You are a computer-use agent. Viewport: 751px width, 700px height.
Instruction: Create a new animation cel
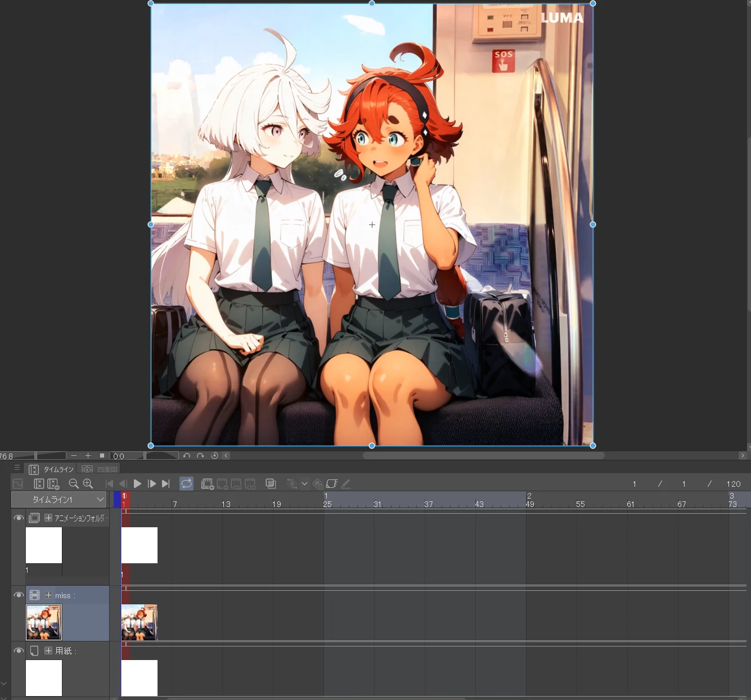click(x=208, y=484)
